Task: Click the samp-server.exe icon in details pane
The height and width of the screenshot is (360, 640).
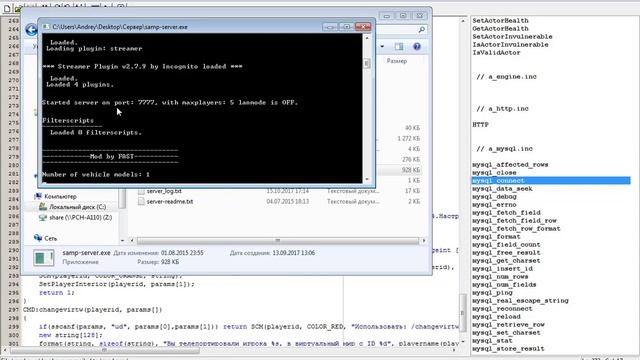Action: click(44, 258)
